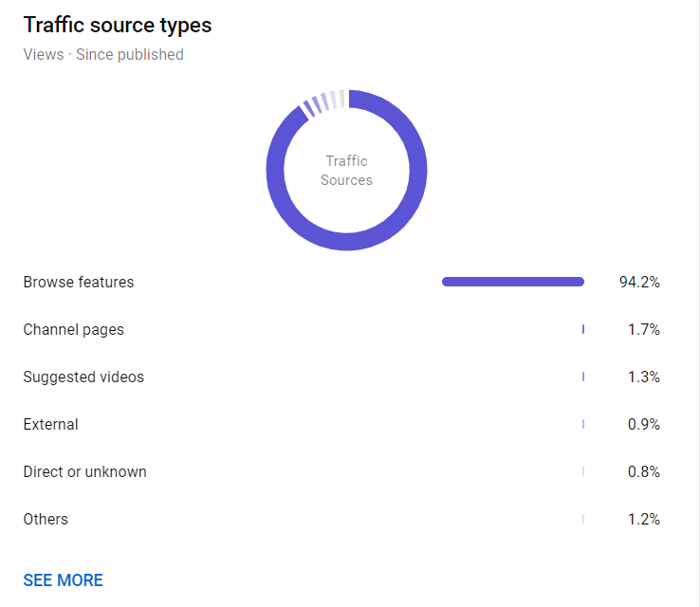Click the 94.2% value

(x=639, y=282)
